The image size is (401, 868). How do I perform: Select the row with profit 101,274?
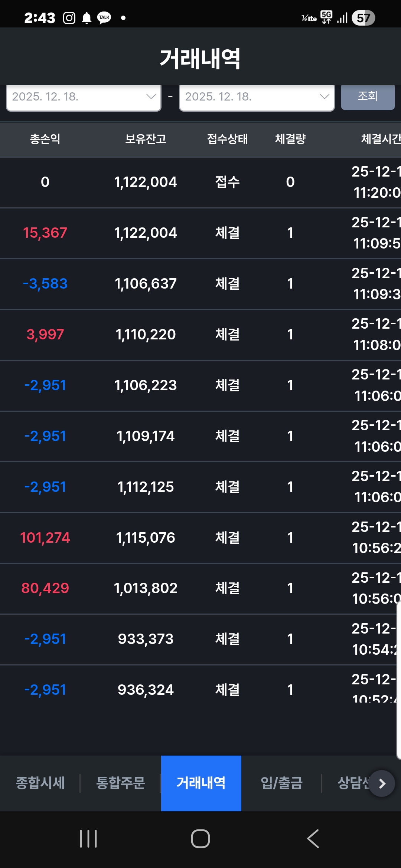[x=200, y=538]
